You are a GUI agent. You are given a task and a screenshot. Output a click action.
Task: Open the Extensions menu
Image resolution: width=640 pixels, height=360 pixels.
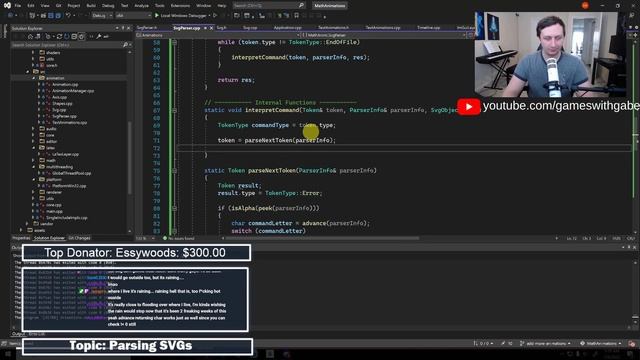(180, 6)
